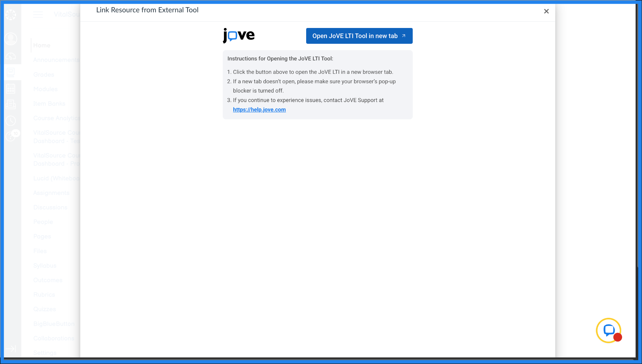Open the chat support bubble icon
Screen dimensions: 642x364
click(x=609, y=330)
